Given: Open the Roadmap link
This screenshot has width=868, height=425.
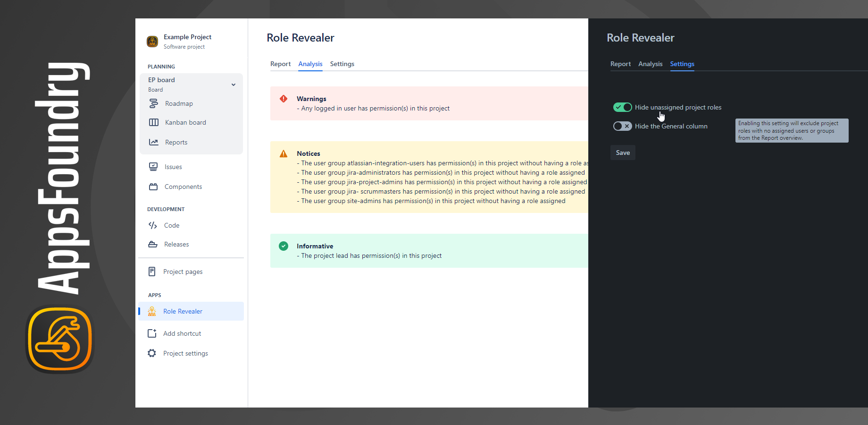Looking at the screenshot, I should [x=179, y=103].
